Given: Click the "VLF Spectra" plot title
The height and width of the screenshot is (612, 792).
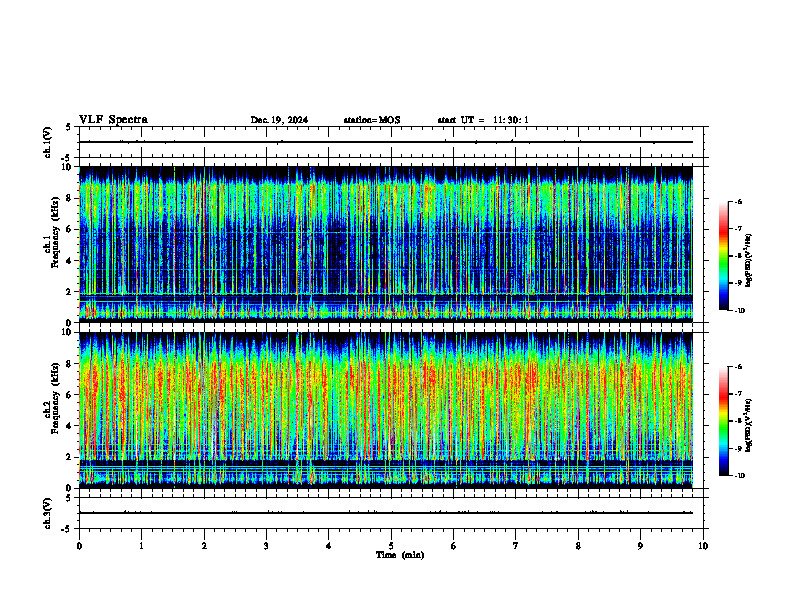Looking at the screenshot, I should coord(113,120).
